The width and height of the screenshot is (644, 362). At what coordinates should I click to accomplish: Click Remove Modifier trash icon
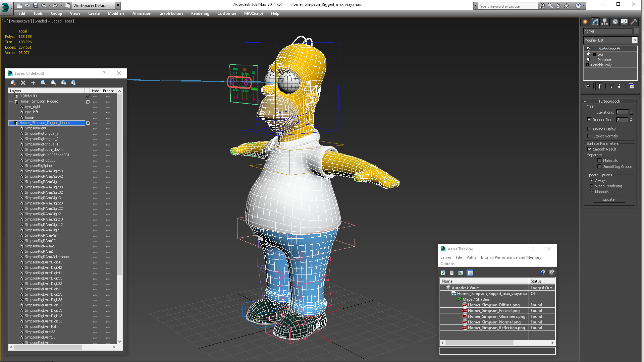(x=619, y=86)
